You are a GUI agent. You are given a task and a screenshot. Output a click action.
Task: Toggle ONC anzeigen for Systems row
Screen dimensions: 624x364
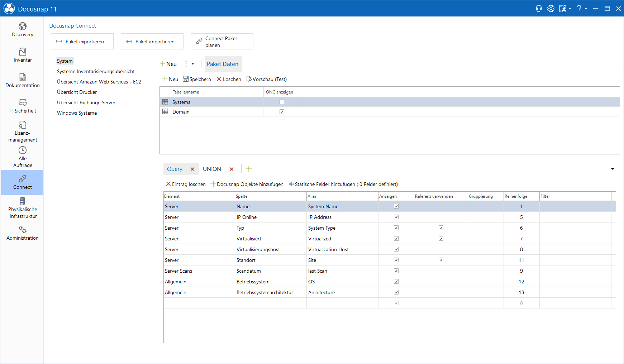(x=282, y=102)
